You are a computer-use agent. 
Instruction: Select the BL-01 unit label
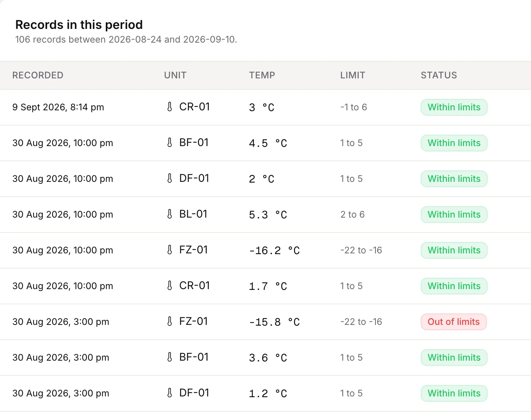193,214
